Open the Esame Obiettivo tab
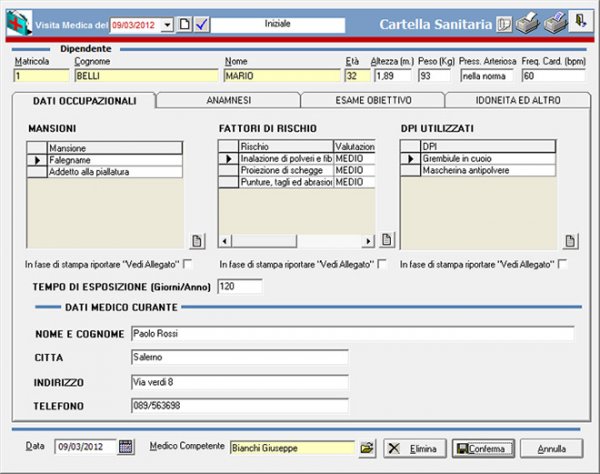Viewport: 600px width, 474px height. pyautogui.click(x=372, y=100)
